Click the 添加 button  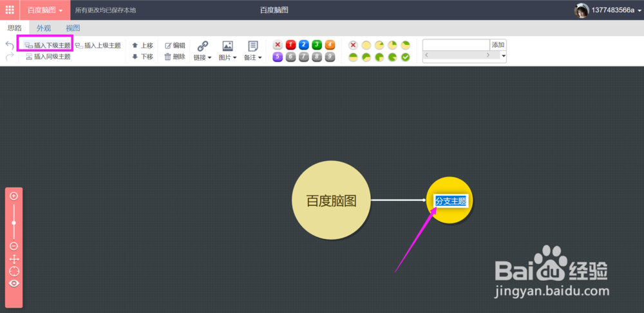point(498,45)
